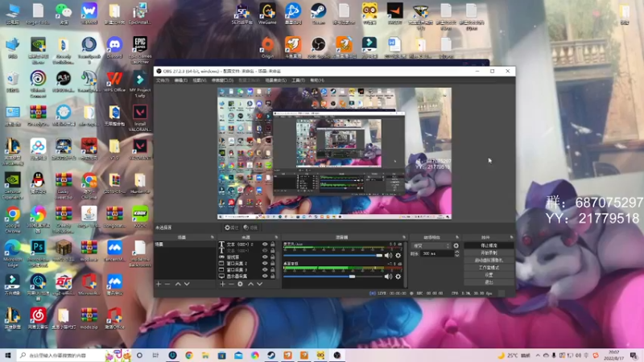The width and height of the screenshot is (644, 362).
Task: Remove selected source with minus icon
Action: [x=231, y=284]
